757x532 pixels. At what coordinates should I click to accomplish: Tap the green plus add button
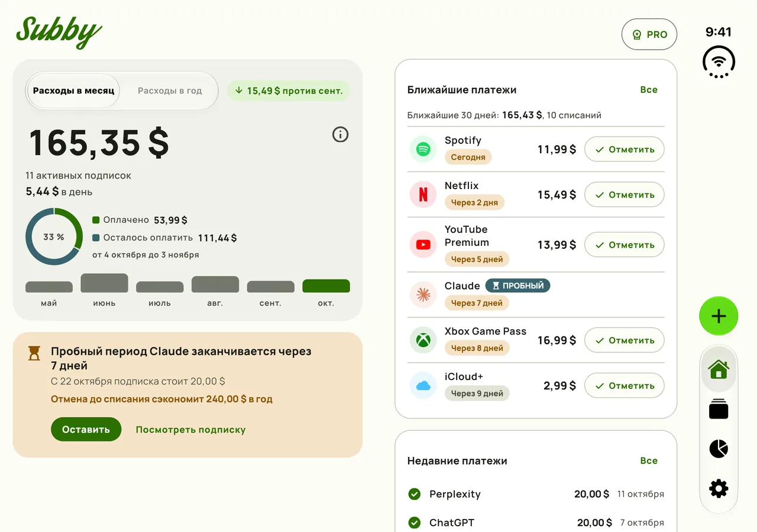(719, 316)
